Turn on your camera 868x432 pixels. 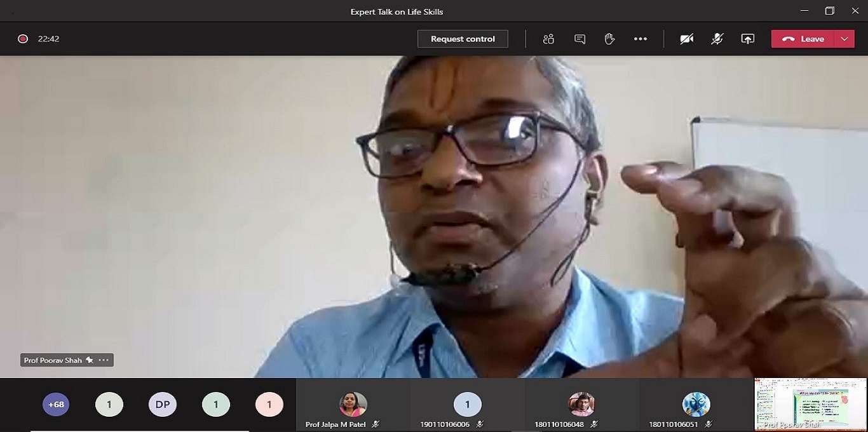tap(686, 39)
